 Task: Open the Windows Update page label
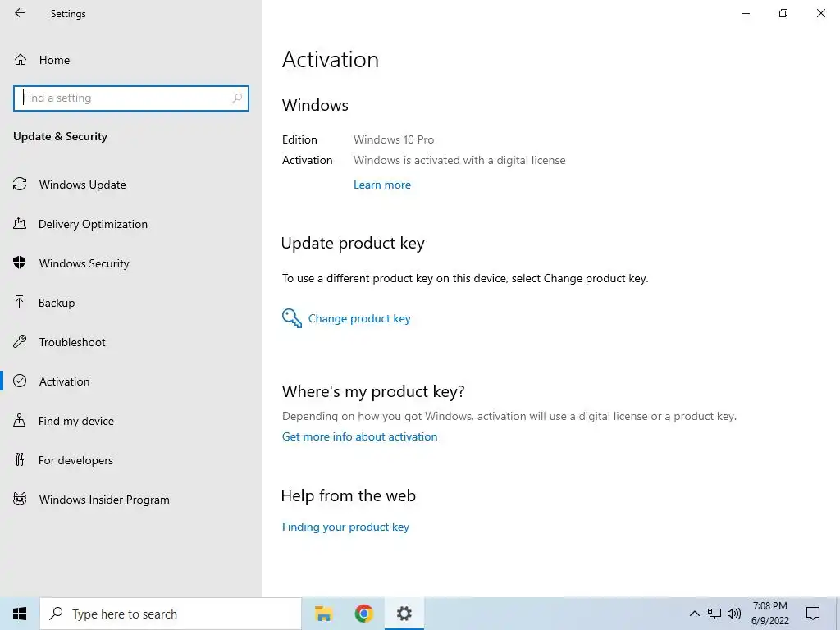(x=83, y=185)
